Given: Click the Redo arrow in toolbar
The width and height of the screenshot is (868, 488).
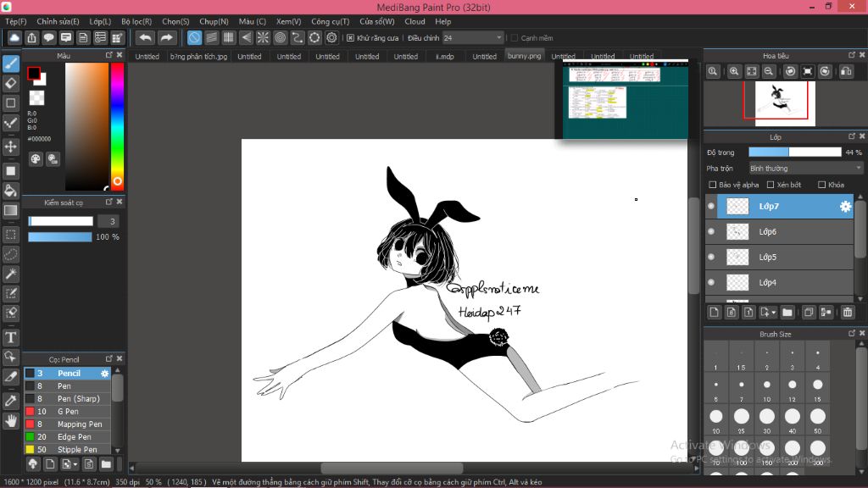Looking at the screenshot, I should point(166,37).
